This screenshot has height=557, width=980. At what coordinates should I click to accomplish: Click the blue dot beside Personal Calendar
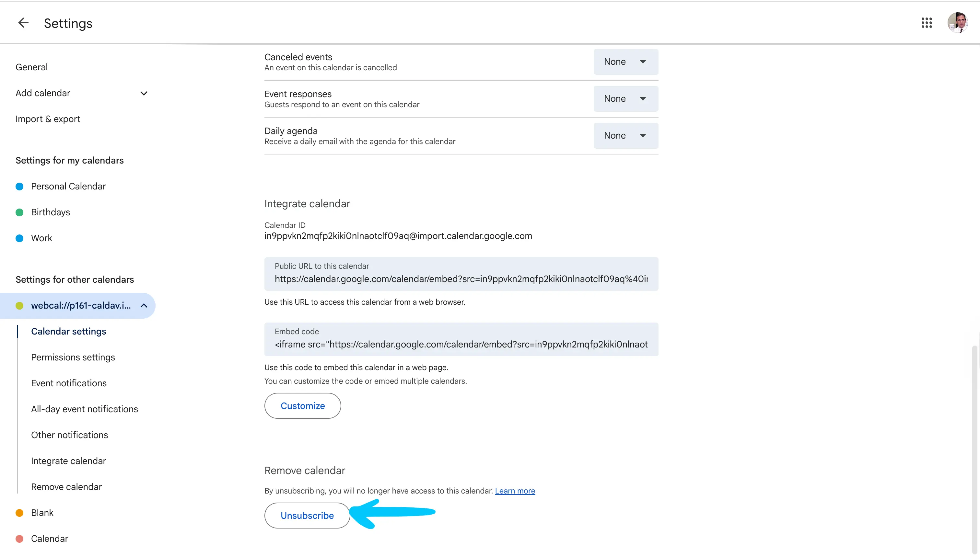19,186
